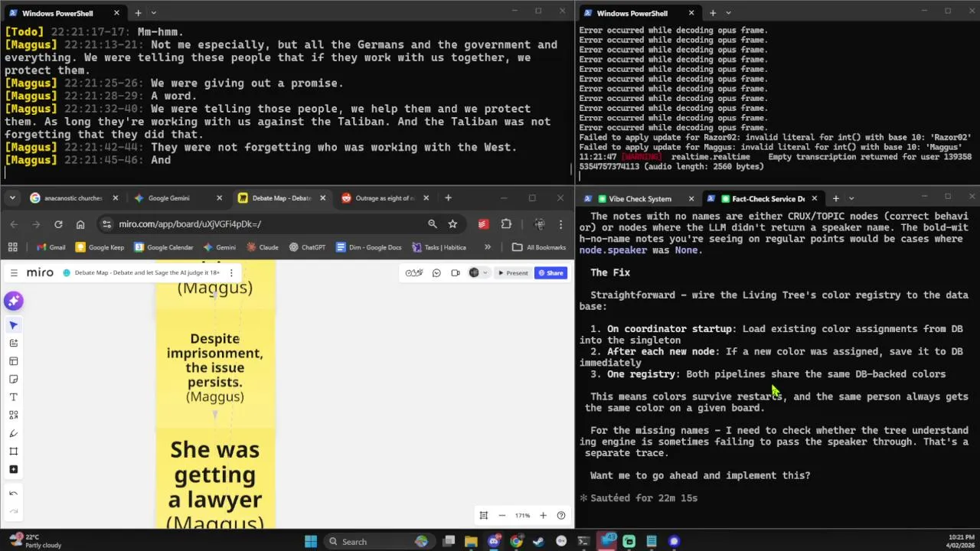The image size is (980, 551).
Task: Undo last action in Miro
Action: [x=13, y=494]
